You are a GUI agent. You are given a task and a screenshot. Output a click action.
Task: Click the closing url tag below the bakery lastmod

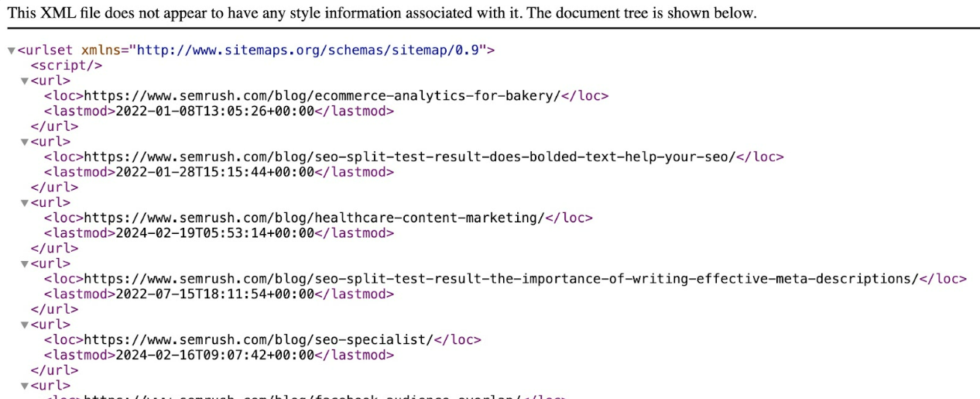pyautogui.click(x=54, y=126)
